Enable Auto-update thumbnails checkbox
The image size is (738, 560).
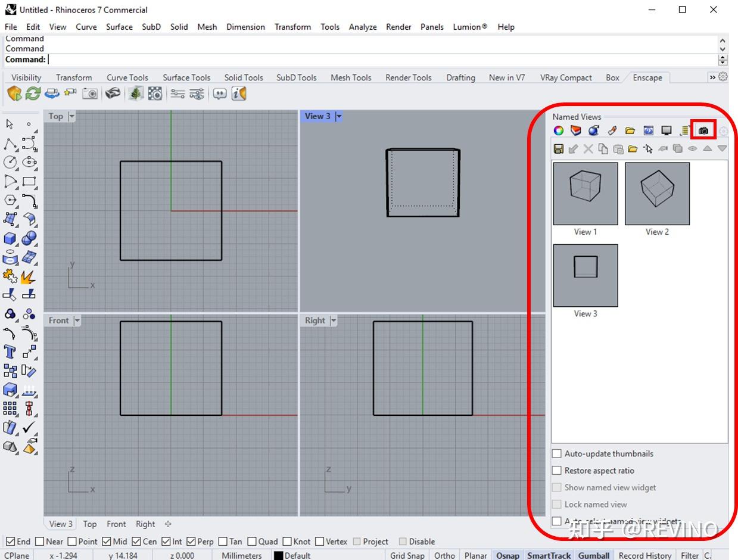tap(557, 454)
